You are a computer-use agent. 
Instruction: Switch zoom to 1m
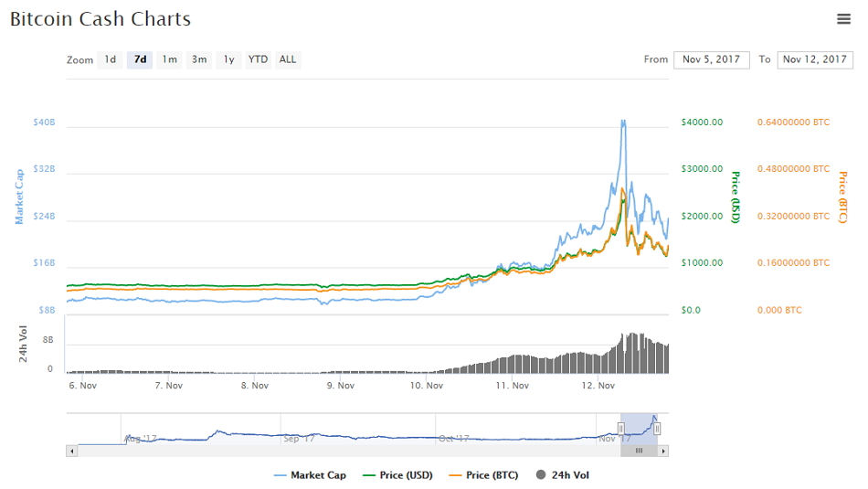pos(169,60)
